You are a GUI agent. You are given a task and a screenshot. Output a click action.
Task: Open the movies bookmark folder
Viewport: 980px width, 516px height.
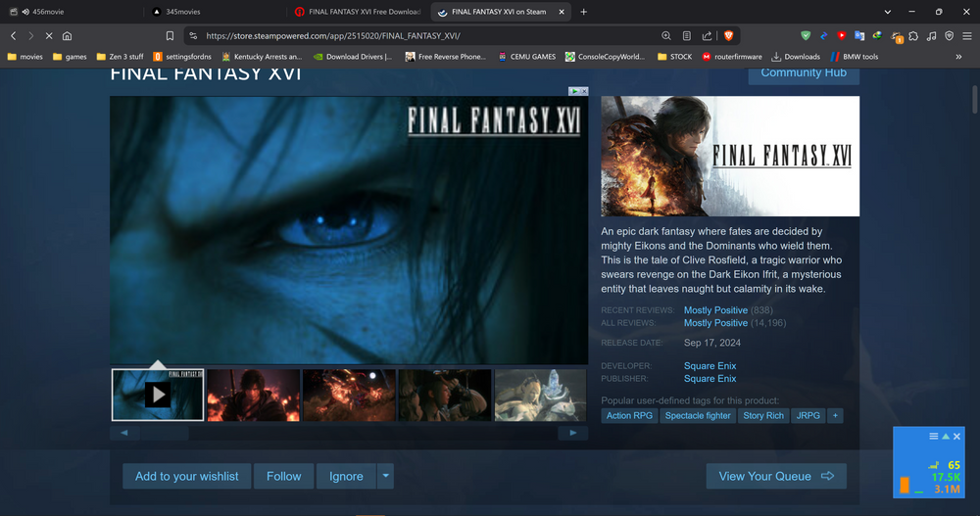coord(25,57)
